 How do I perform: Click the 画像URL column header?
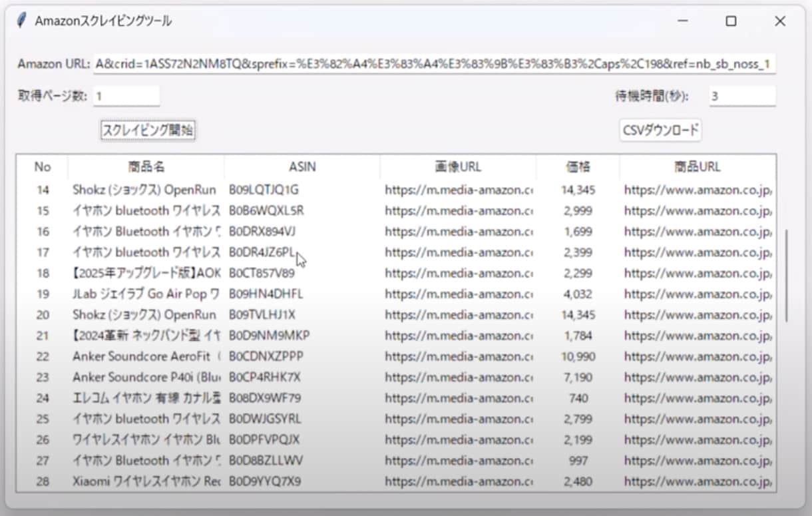458,167
